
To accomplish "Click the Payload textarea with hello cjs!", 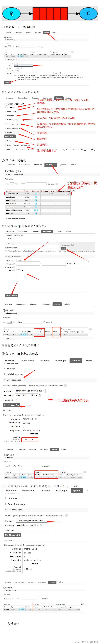I will tap(51, 280).
